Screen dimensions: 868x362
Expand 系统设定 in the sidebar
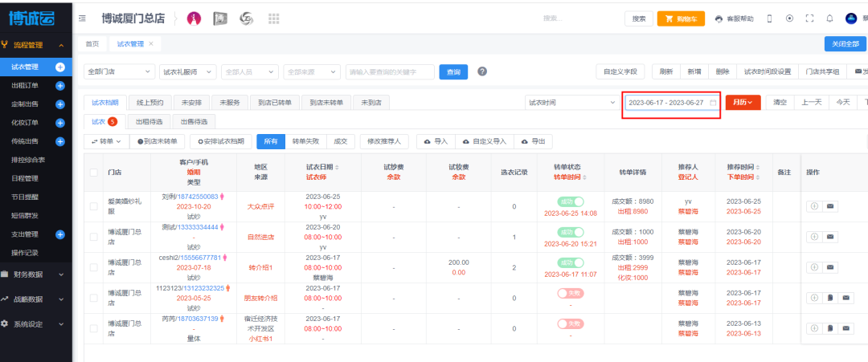[36, 324]
